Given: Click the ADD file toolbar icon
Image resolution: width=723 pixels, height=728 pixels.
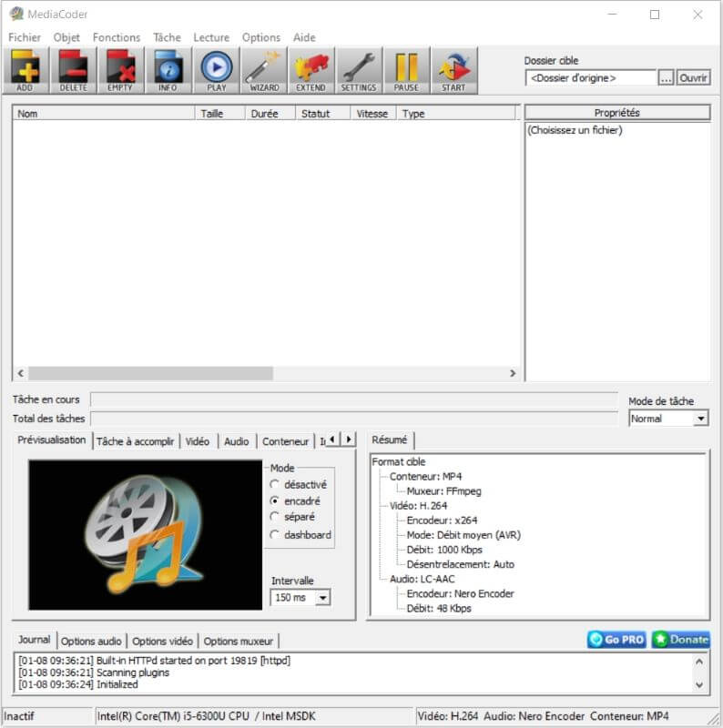Looking at the screenshot, I should click(25, 71).
